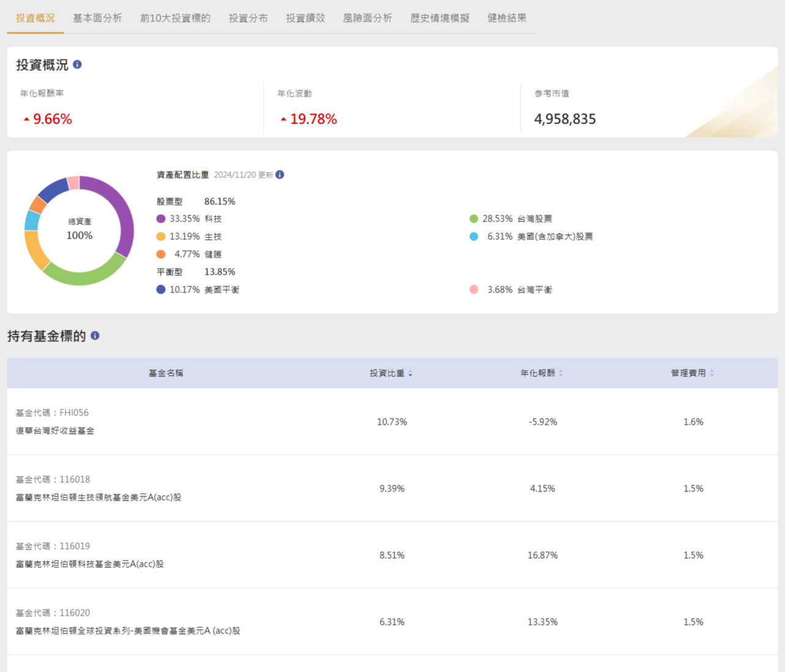
Task: Open the 健檢結果 tab
Action: 507,18
